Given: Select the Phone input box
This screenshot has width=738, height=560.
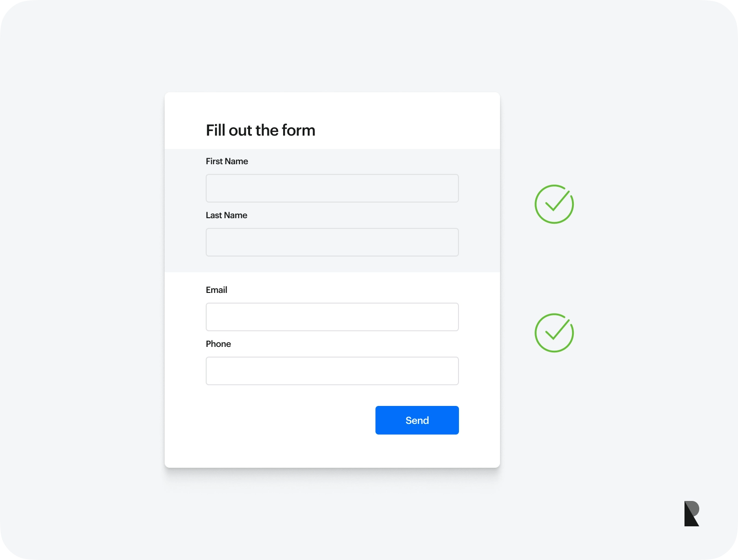Looking at the screenshot, I should pos(332,371).
